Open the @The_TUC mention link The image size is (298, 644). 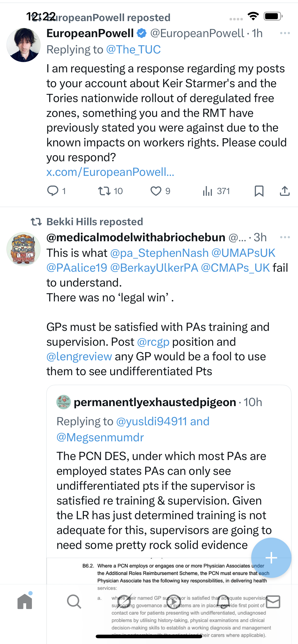click(133, 50)
